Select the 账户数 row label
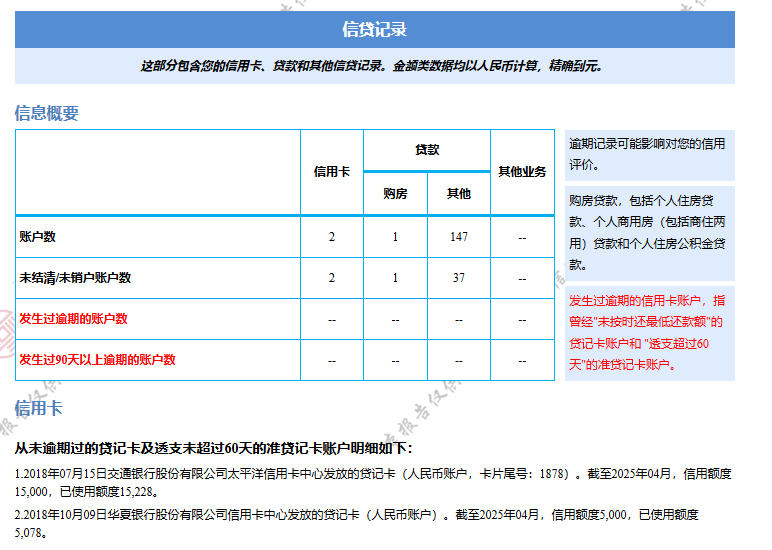This screenshot has height=550, width=772. click(37, 236)
